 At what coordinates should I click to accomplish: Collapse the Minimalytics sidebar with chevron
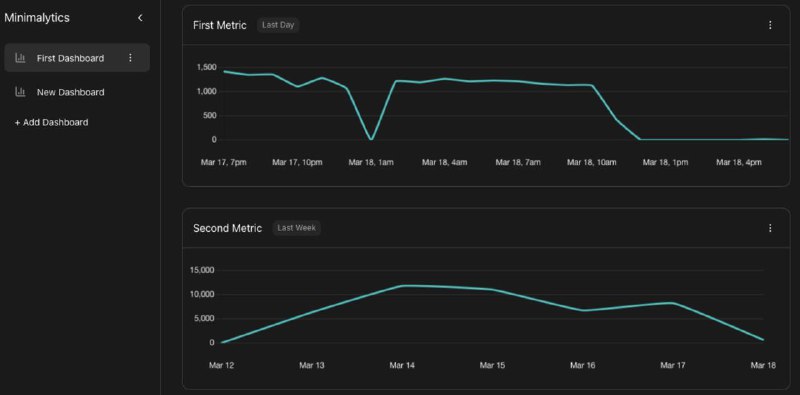tap(140, 18)
